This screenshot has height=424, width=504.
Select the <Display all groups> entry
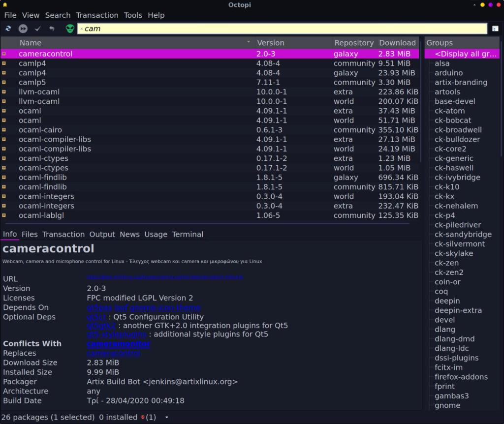point(462,54)
